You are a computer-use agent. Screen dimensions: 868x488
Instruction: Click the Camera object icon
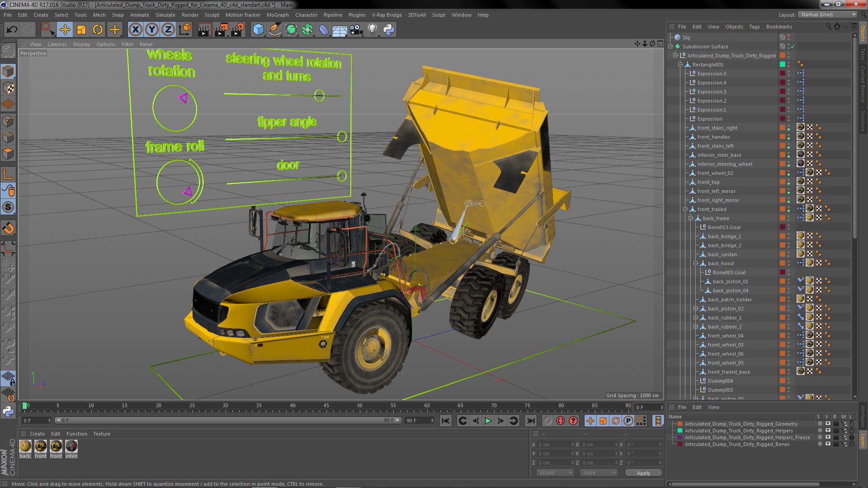(356, 30)
